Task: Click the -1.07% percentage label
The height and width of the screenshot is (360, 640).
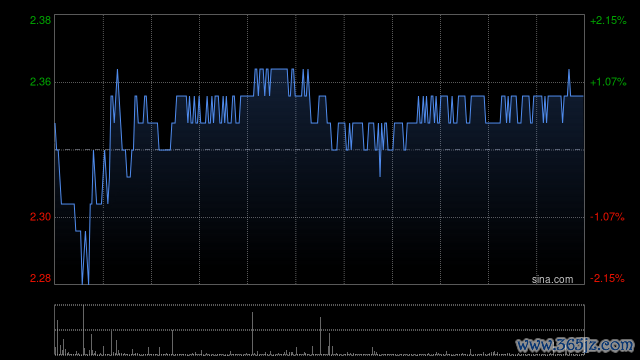Action: 607,217
